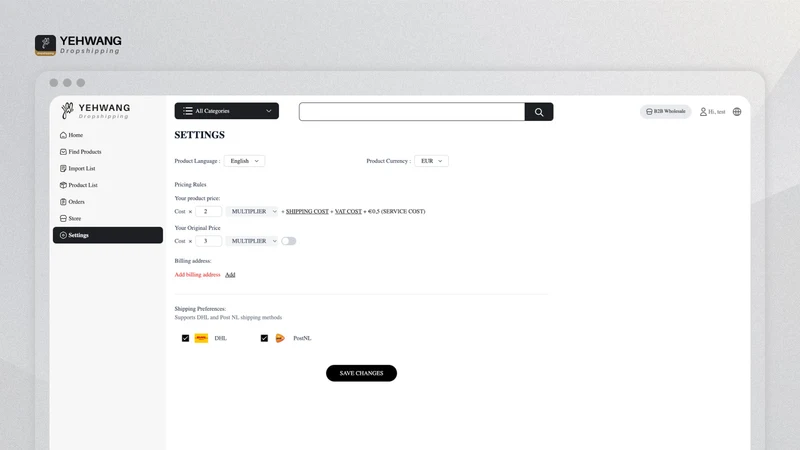Open the globe language icon

737,112
